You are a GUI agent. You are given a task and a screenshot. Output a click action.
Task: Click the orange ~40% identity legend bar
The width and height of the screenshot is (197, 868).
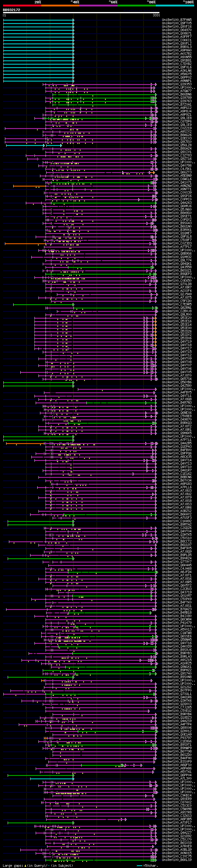click(60, 6)
